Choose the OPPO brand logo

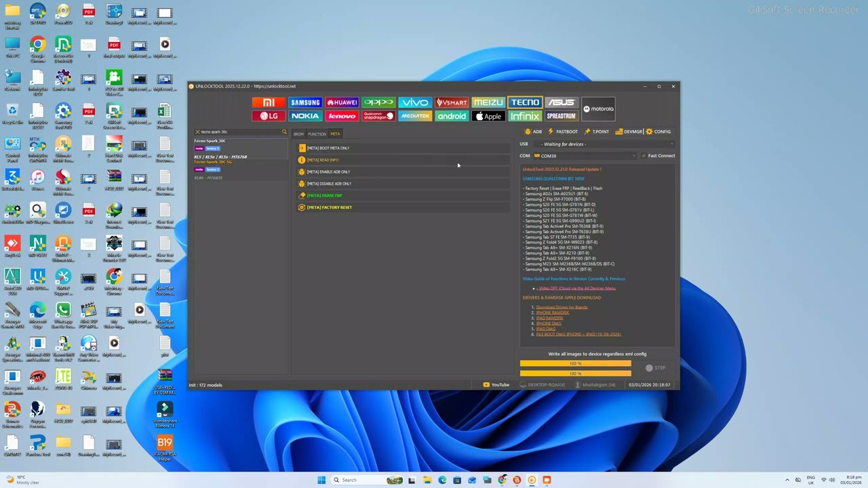click(x=378, y=102)
